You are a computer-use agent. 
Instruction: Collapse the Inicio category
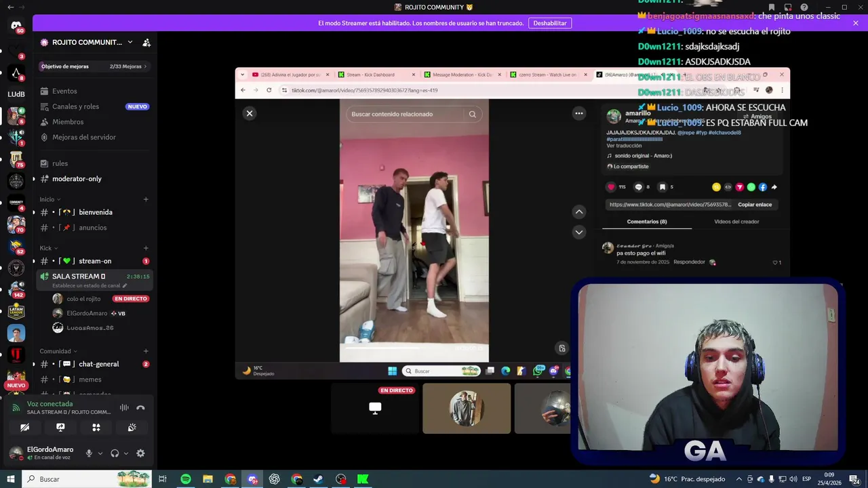click(x=50, y=199)
